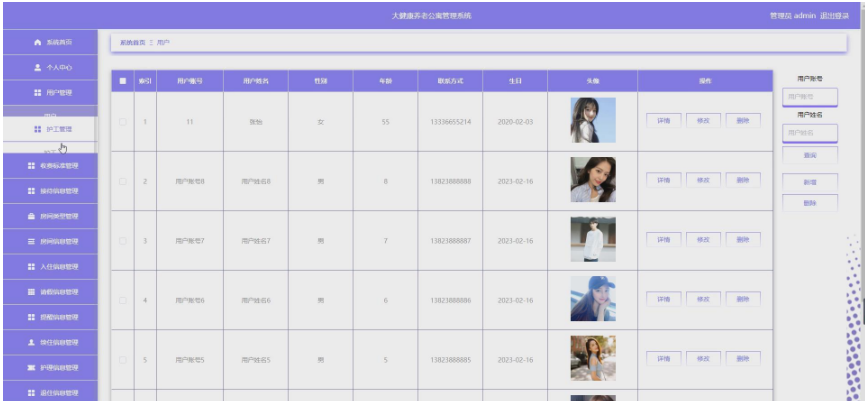View 详情 for 用户姓名7
Image resolution: width=865 pixels, height=401 pixels.
(x=664, y=239)
